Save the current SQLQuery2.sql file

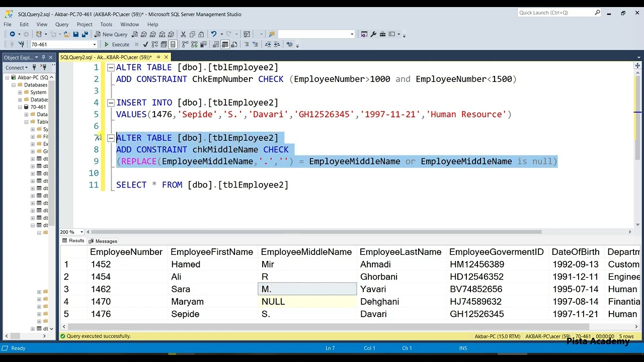tap(75, 34)
